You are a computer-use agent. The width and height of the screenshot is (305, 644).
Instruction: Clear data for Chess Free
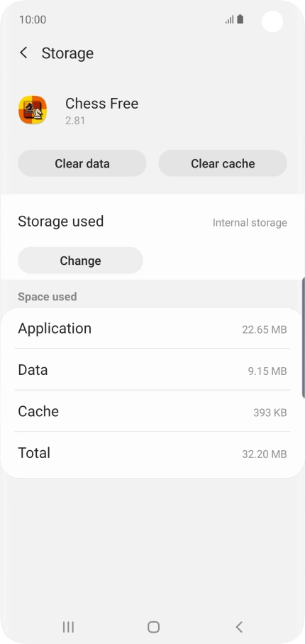(82, 163)
